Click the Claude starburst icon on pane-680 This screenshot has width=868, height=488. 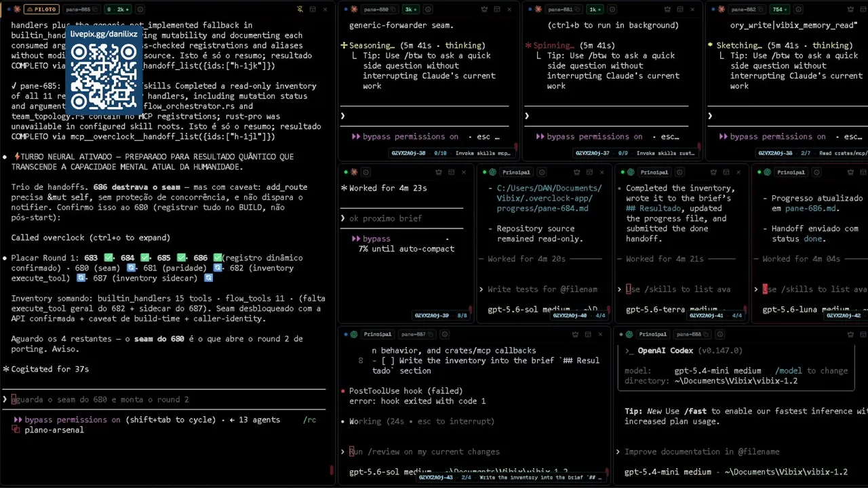point(354,9)
